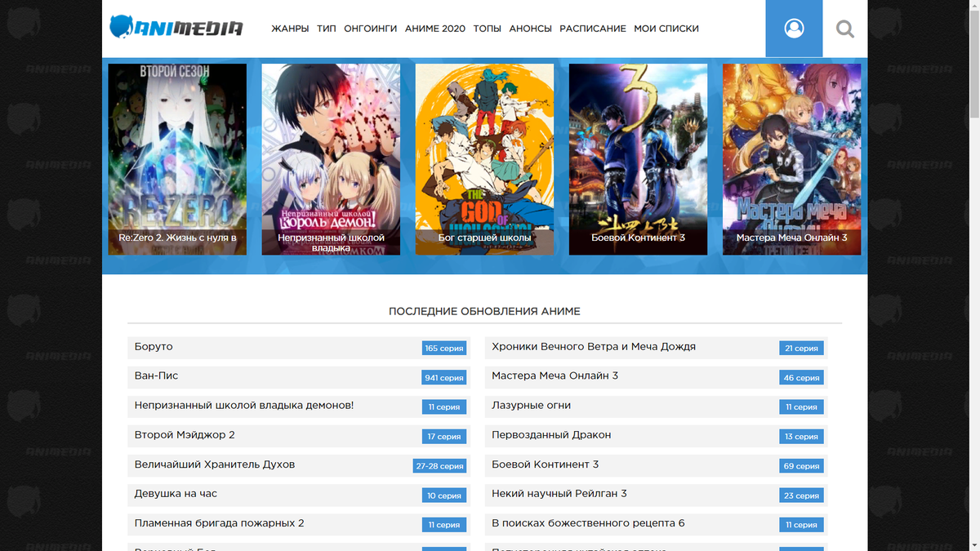The height and width of the screenshot is (551, 980).
Task: Open the АНИМЕ 2020 section
Action: pyautogui.click(x=434, y=28)
